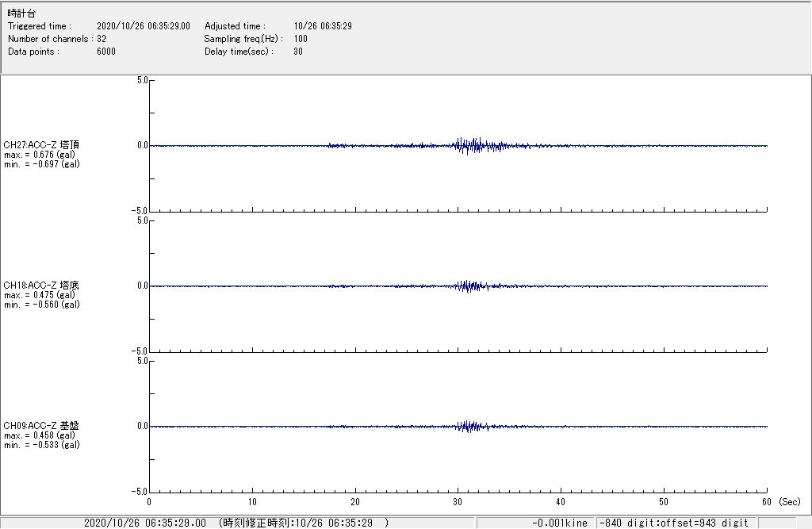Click the 0 tick on time axis
This screenshot has width=812, height=529.
point(149,502)
